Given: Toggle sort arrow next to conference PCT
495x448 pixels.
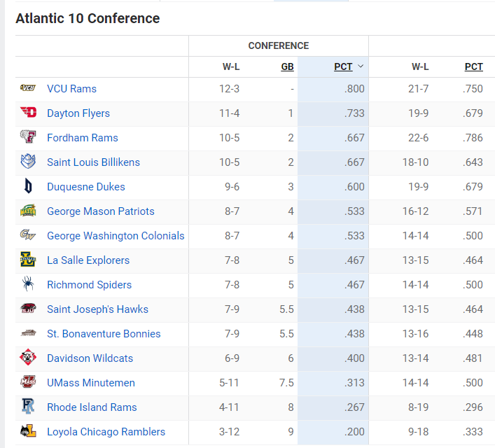Looking at the screenshot, I should click(361, 66).
